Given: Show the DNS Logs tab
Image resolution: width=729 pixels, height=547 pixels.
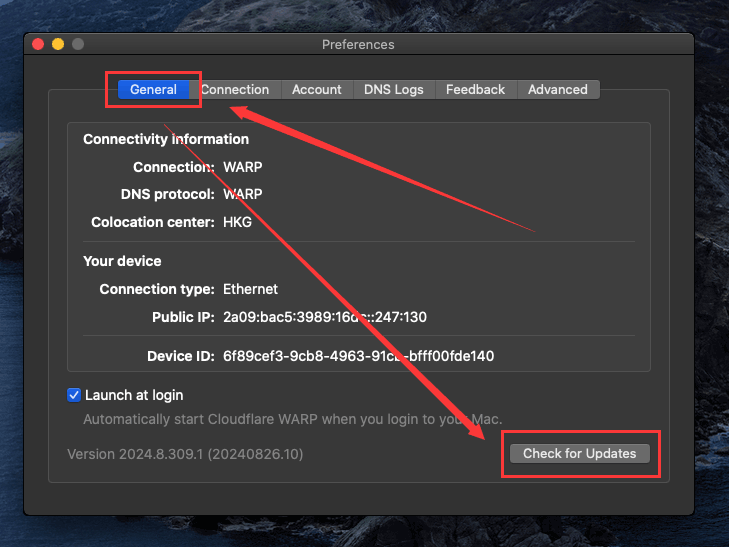Looking at the screenshot, I should (393, 89).
